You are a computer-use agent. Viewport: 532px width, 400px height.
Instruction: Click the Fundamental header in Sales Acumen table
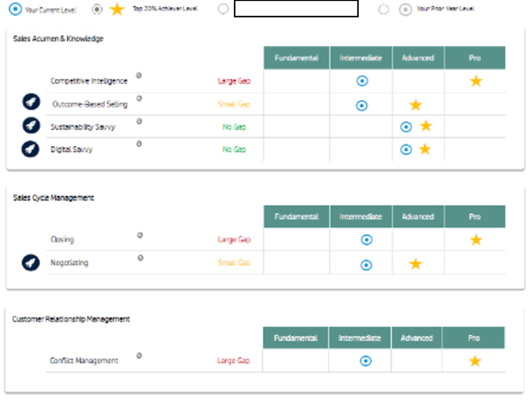point(296,58)
